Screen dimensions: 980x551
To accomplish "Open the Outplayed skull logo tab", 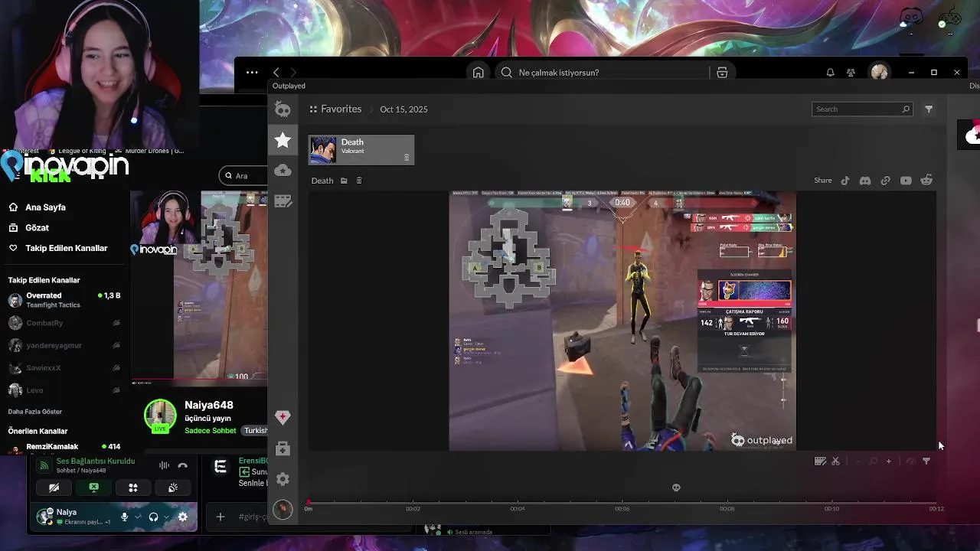I will (x=283, y=110).
